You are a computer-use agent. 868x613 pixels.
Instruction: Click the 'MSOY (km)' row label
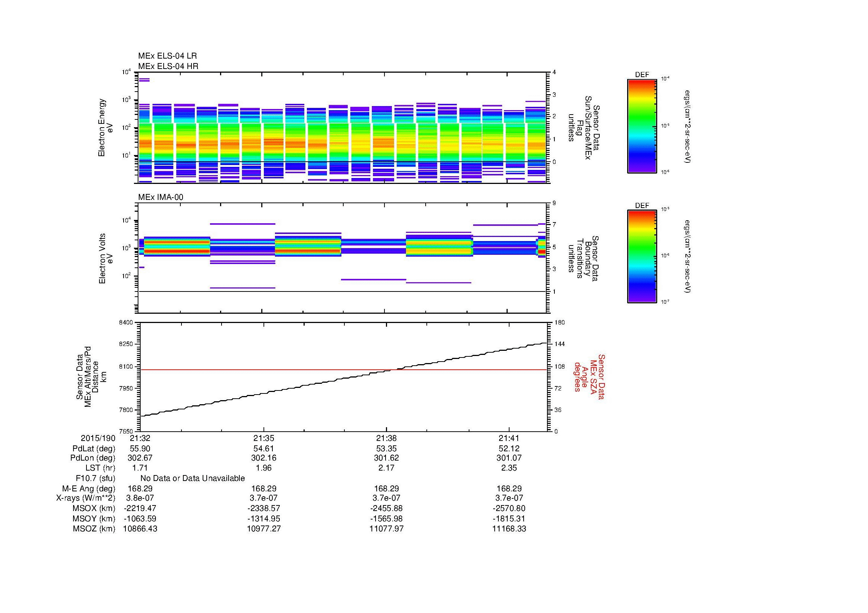click(94, 519)
